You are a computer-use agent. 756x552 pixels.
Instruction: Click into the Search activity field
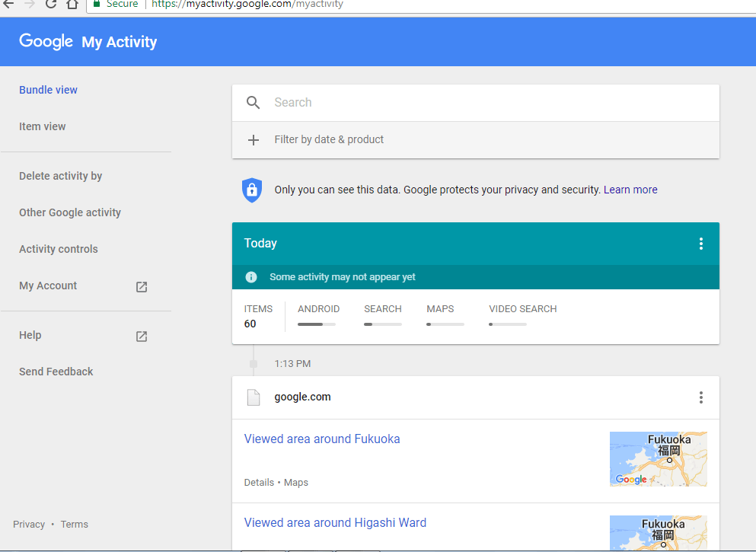(x=487, y=103)
